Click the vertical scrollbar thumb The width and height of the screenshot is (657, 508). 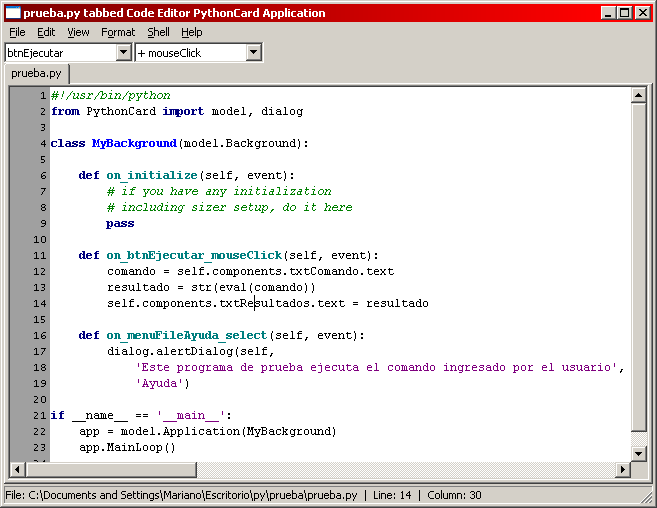639,267
